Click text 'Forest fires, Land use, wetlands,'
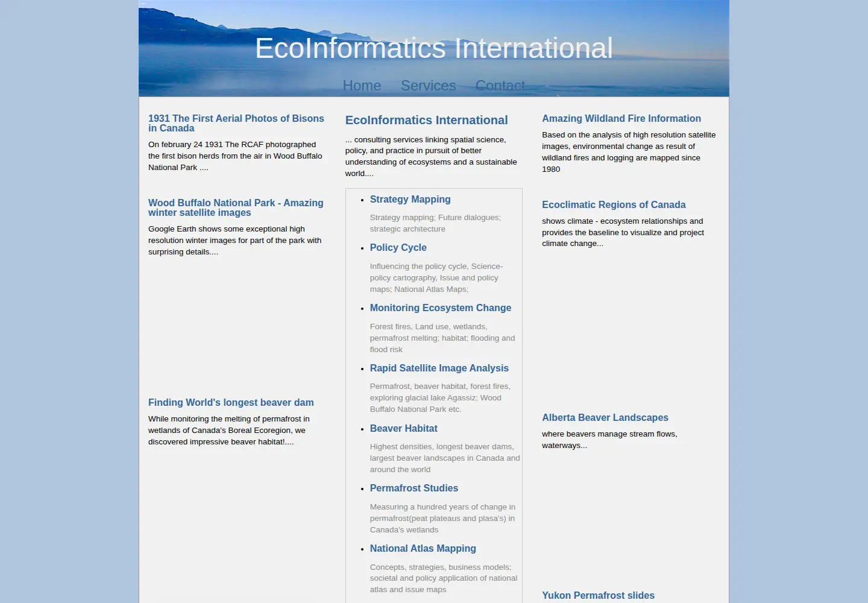The height and width of the screenshot is (603, 868). pos(429,327)
